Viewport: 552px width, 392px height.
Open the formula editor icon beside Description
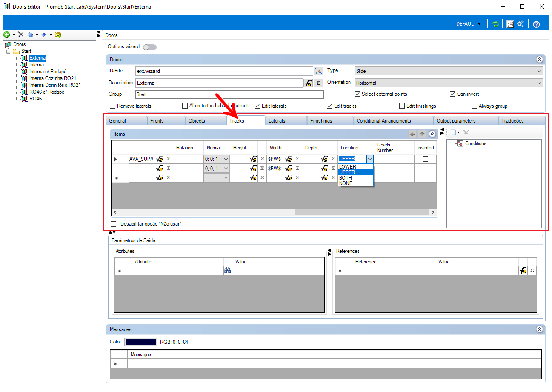(x=308, y=83)
